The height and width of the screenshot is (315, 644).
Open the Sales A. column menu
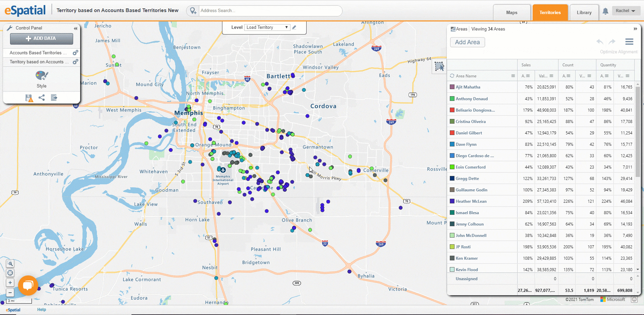point(528,76)
